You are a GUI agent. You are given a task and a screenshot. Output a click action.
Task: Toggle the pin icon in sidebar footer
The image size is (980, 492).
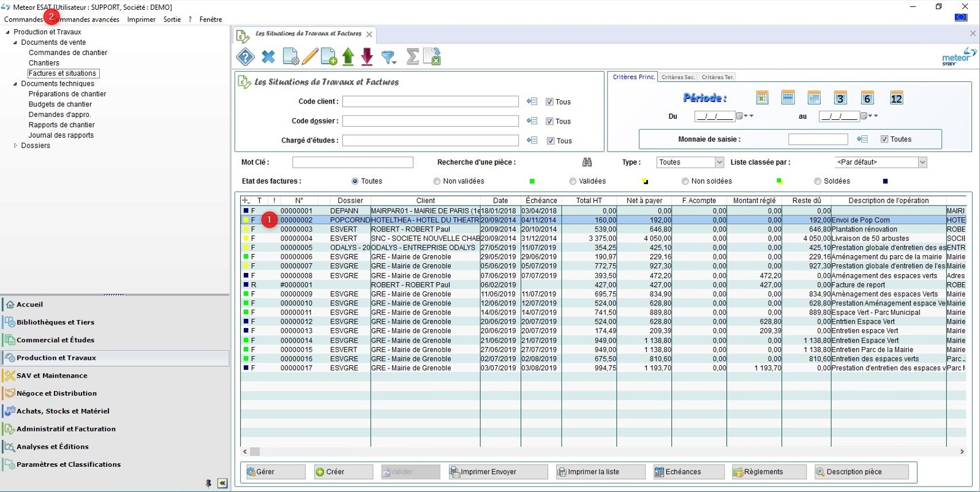(208, 483)
